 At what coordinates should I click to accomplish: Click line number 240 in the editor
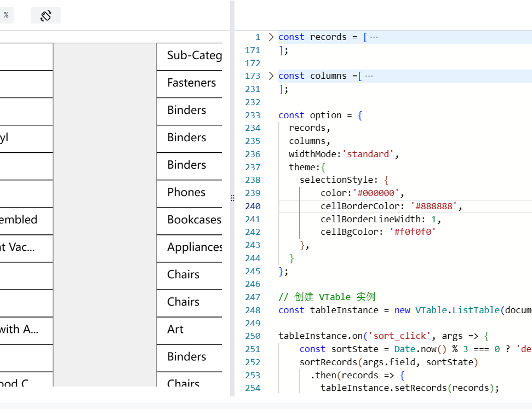click(253, 206)
